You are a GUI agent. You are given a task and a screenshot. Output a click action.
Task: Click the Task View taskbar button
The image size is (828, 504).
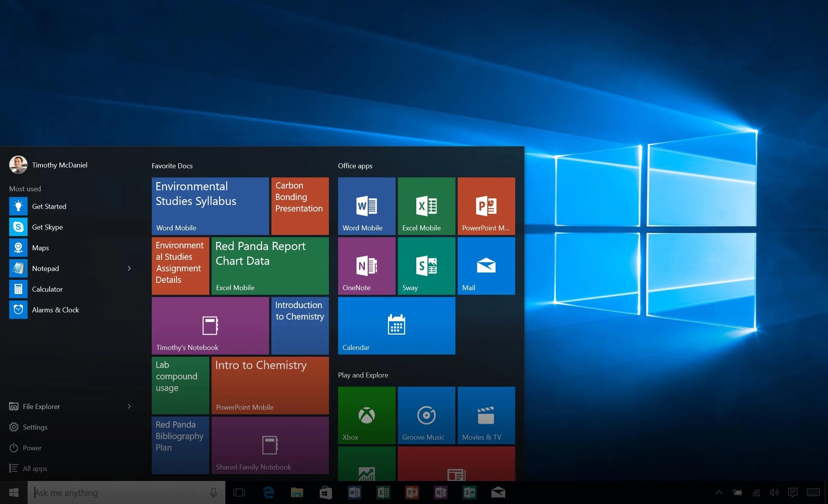239,493
